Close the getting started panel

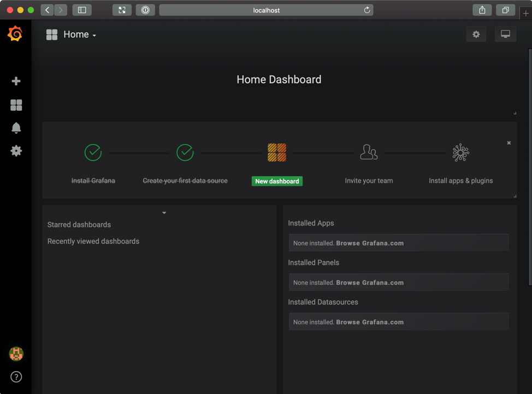tap(509, 143)
